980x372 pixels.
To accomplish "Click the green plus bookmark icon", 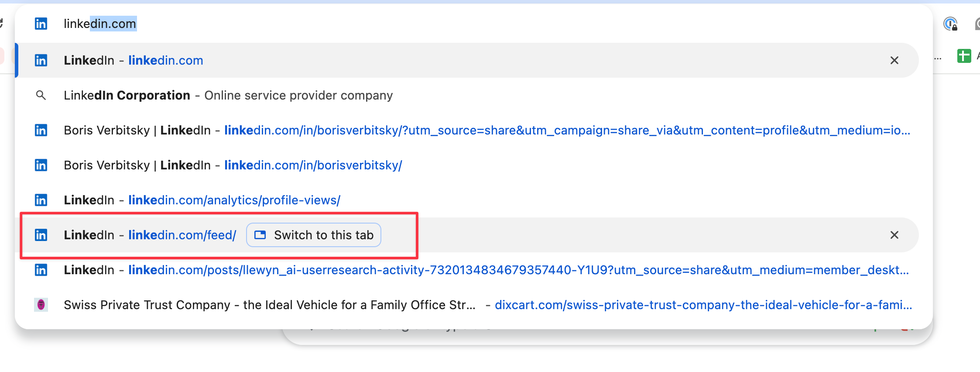I will click(x=964, y=56).
